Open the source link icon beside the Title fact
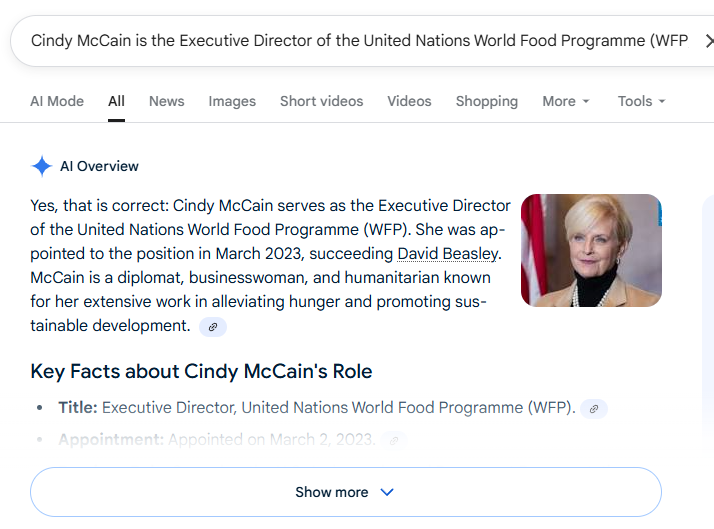The height and width of the screenshot is (529, 714). [593, 409]
